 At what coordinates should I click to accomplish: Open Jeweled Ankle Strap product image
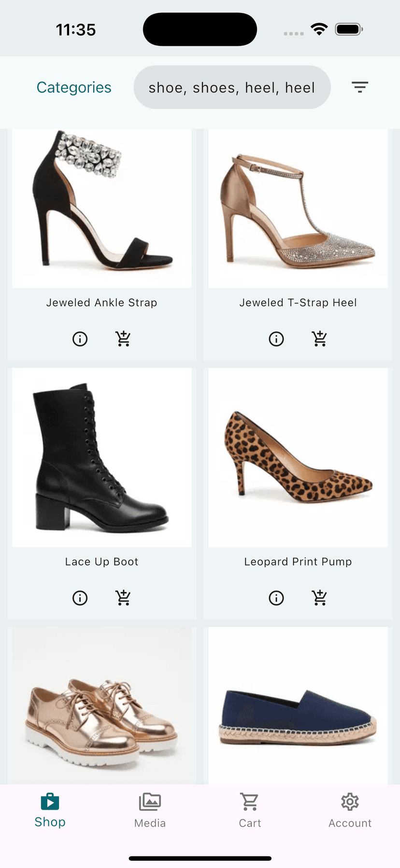pyautogui.click(x=102, y=207)
